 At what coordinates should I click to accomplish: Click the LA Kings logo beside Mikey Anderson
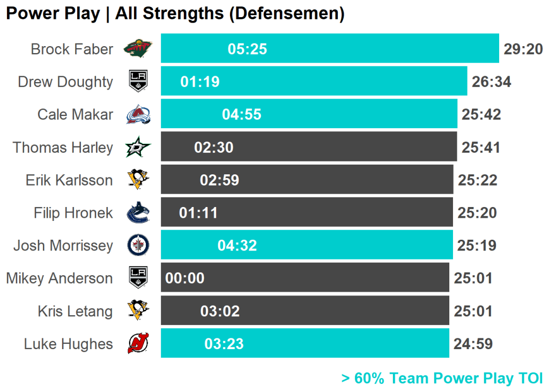[138, 278]
